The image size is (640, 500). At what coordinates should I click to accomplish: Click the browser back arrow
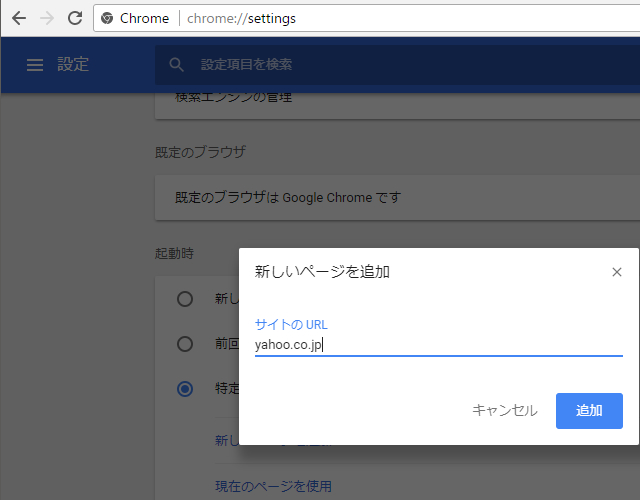pos(19,18)
